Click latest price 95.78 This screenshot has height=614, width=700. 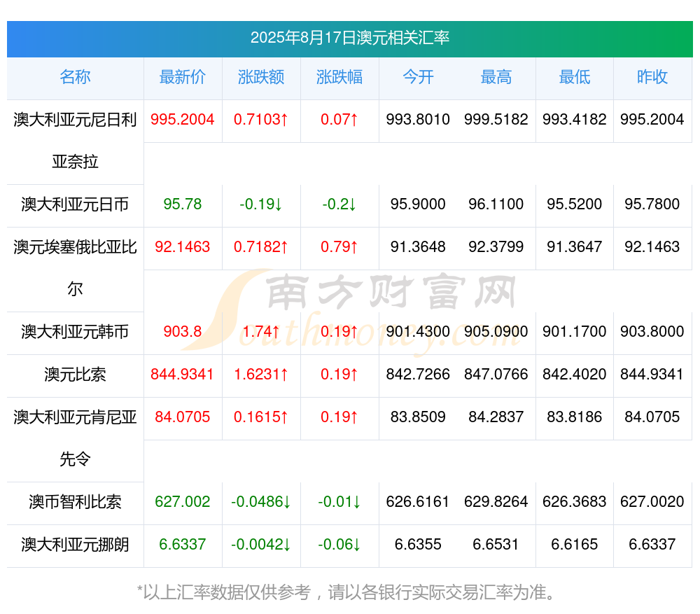click(183, 204)
